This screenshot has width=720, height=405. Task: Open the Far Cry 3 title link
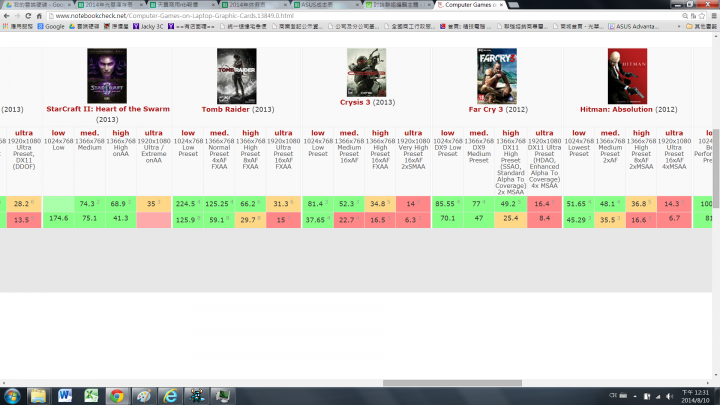tap(485, 109)
